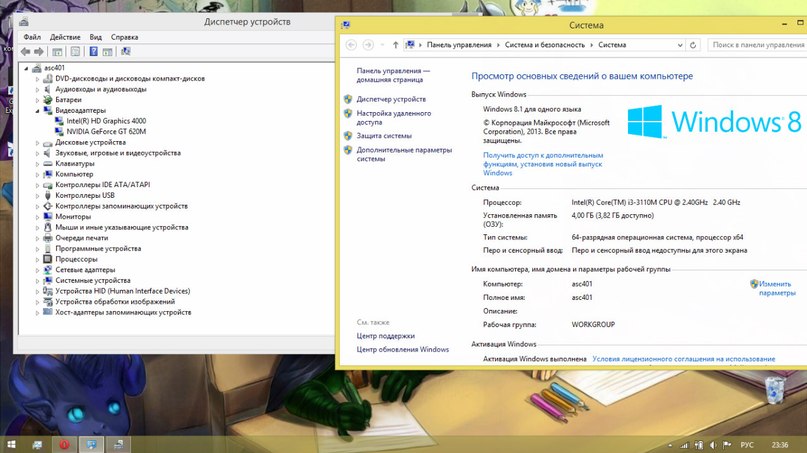Open the Действие menu
Screen dimensions: 807x453
click(65, 37)
